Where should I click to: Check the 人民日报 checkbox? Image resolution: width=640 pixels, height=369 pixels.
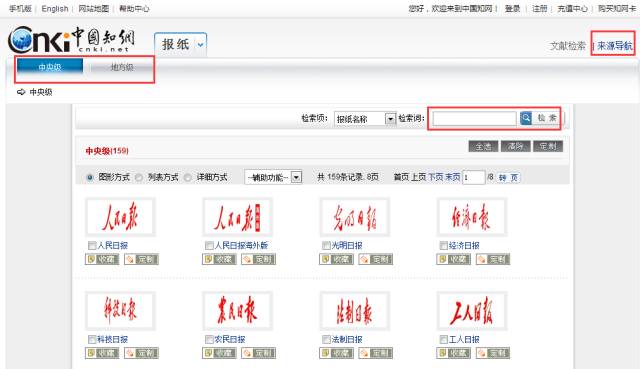[x=92, y=245]
